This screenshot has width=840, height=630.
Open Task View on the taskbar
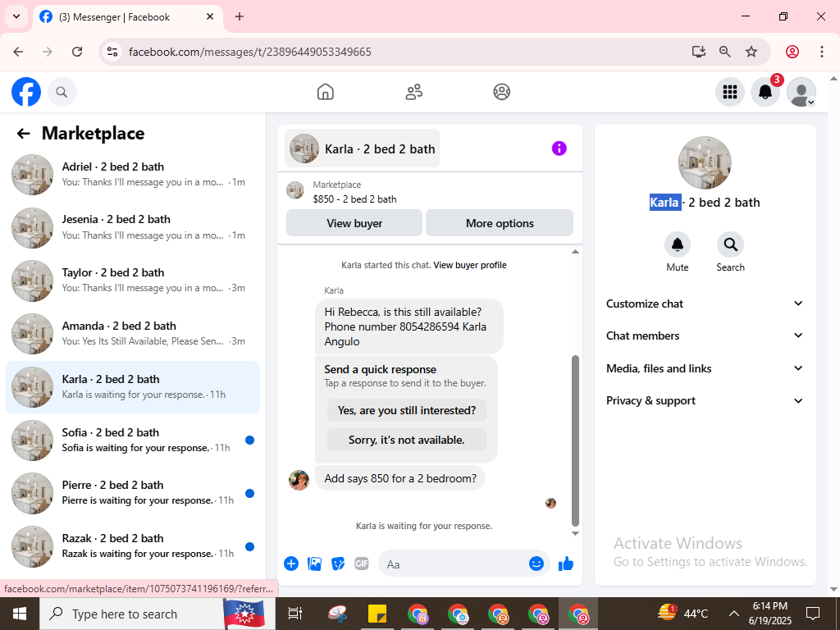coord(294,614)
